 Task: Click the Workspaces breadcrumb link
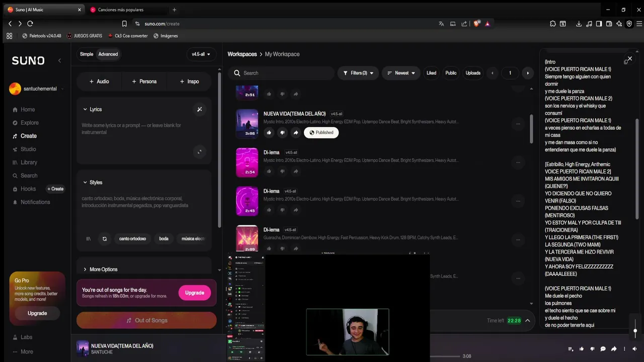242,54
